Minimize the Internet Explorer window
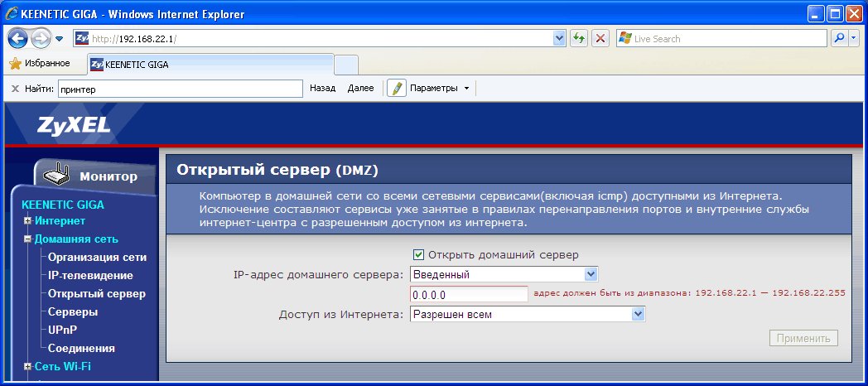Screen dimensions: 868x386 coord(816,14)
